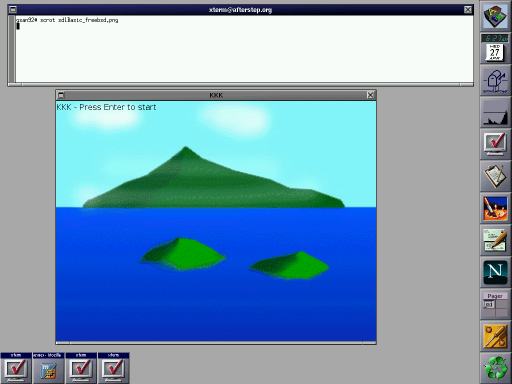This screenshot has height=384, width=512.
Task: Click the xterm terminal text area
Action: pyautogui.click(x=244, y=49)
